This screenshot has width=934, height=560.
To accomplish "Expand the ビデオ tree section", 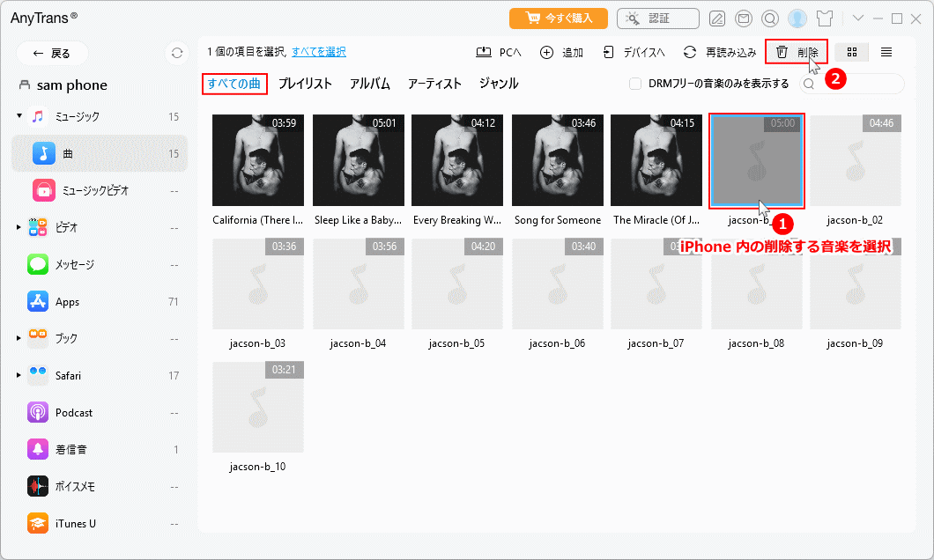I will pyautogui.click(x=19, y=227).
